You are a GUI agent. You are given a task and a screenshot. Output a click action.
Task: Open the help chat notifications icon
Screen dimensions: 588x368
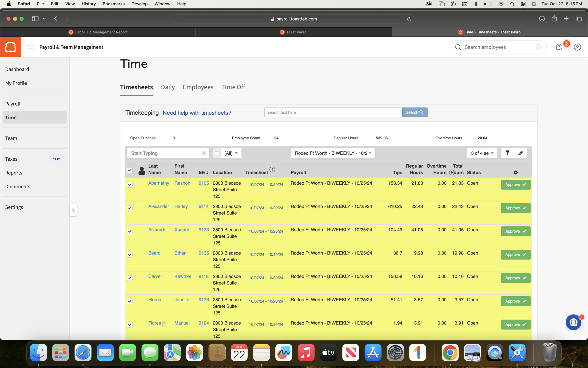pyautogui.click(x=559, y=47)
